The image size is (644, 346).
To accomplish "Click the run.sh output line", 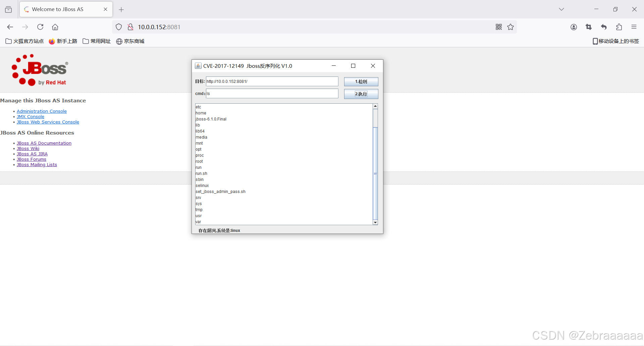I will [x=201, y=174].
